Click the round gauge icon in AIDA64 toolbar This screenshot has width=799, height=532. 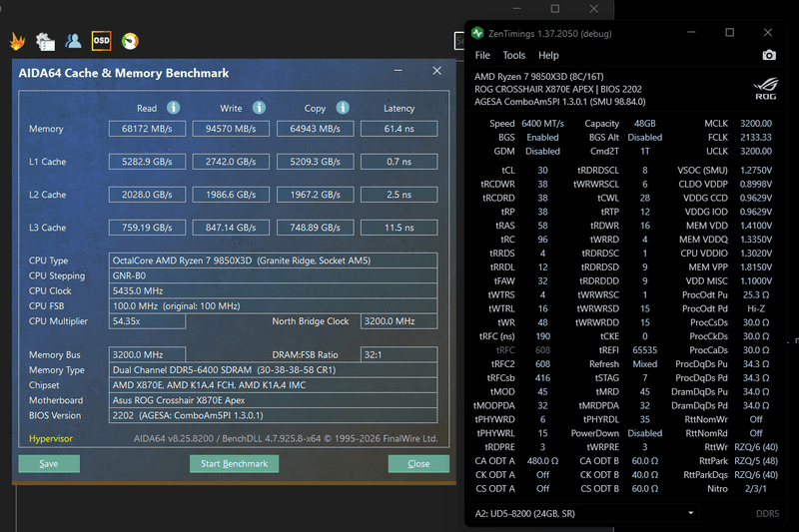[x=130, y=41]
